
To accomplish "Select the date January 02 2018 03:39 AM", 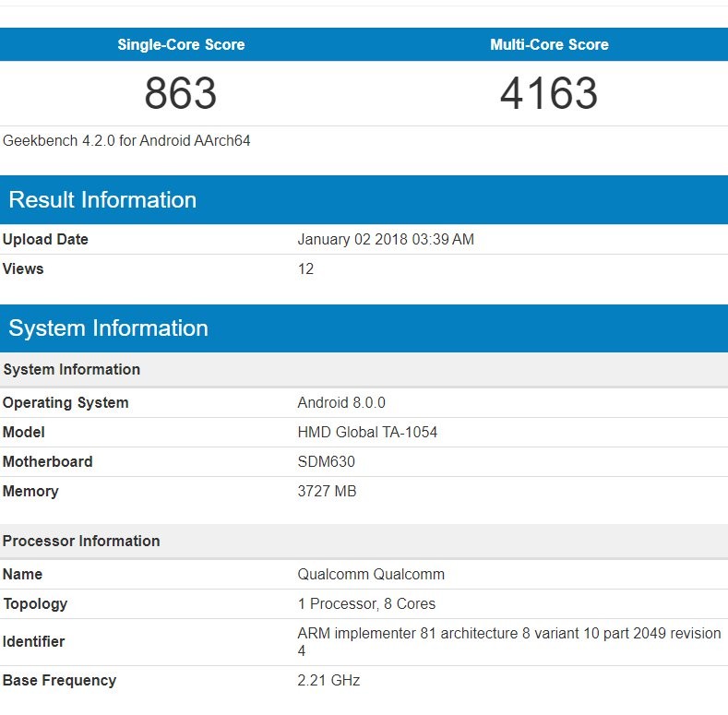I will 386,239.
